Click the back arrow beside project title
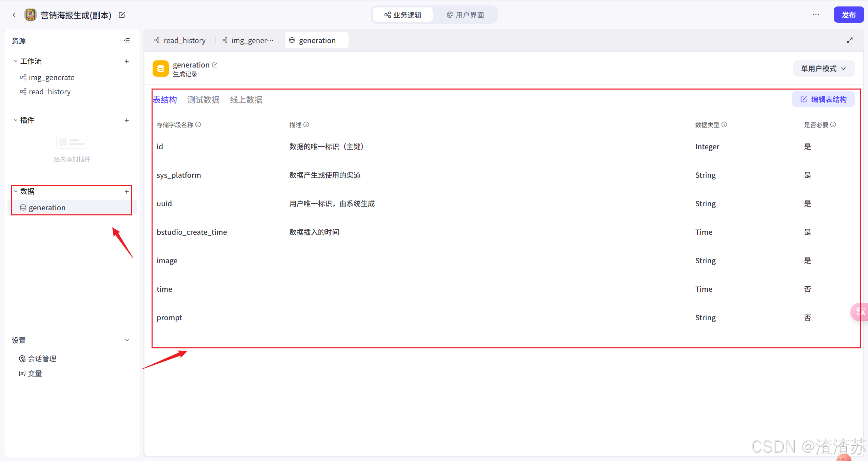868x461 pixels. point(14,15)
